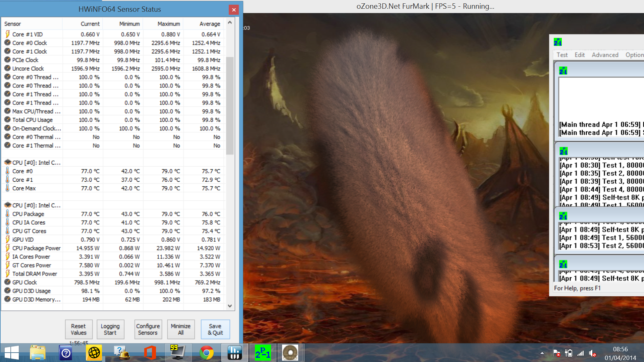
Task: Click Configure Sensors button
Action: [x=148, y=329]
